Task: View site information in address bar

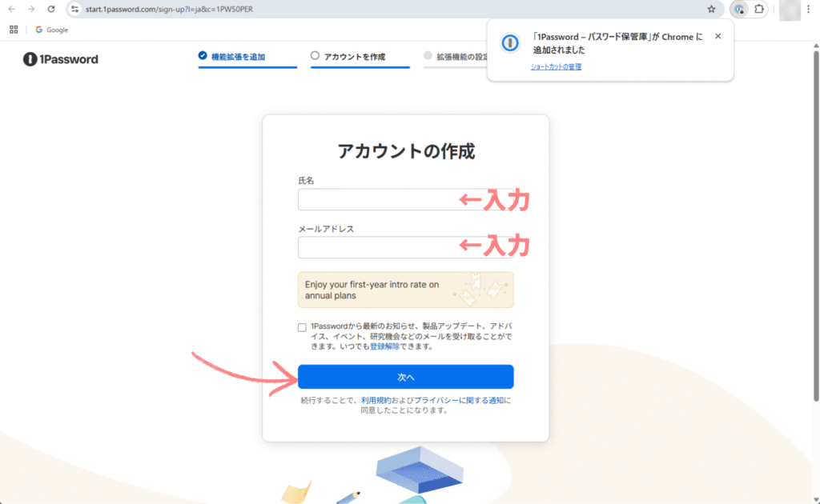Action: click(x=74, y=9)
